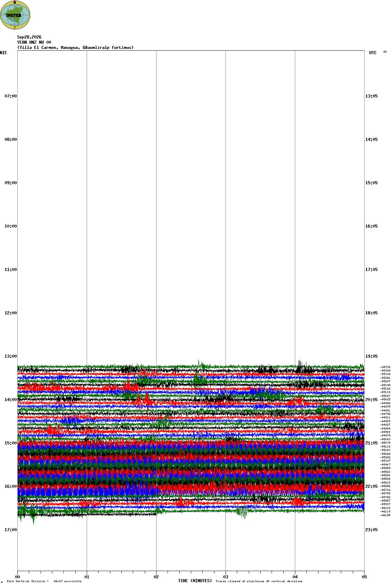
Task: Click the Each Vertical Division microvolts note
Action: [44, 581]
